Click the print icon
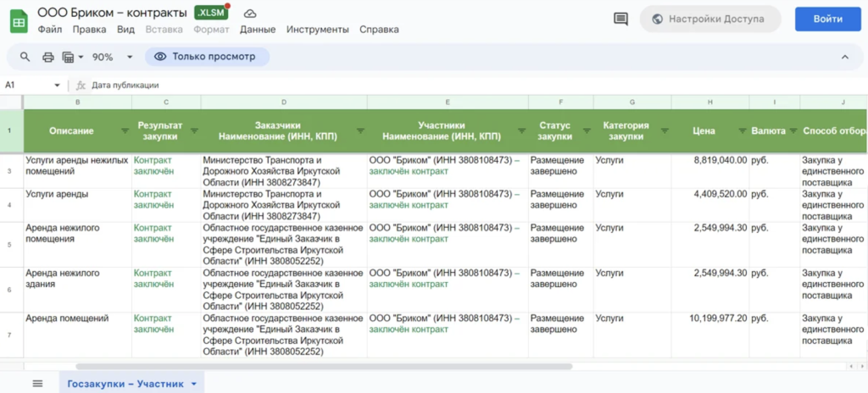Image resolution: width=868 pixels, height=393 pixels. (47, 57)
